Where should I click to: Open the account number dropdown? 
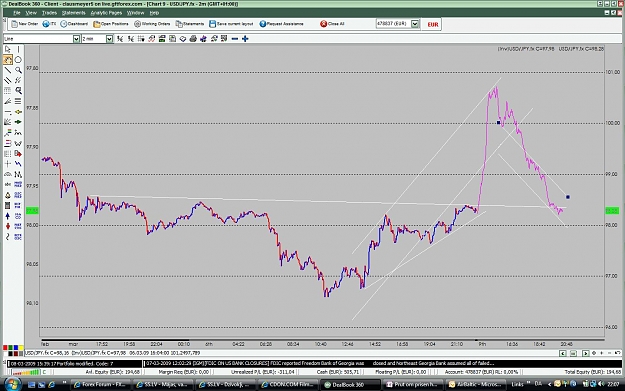[415, 24]
